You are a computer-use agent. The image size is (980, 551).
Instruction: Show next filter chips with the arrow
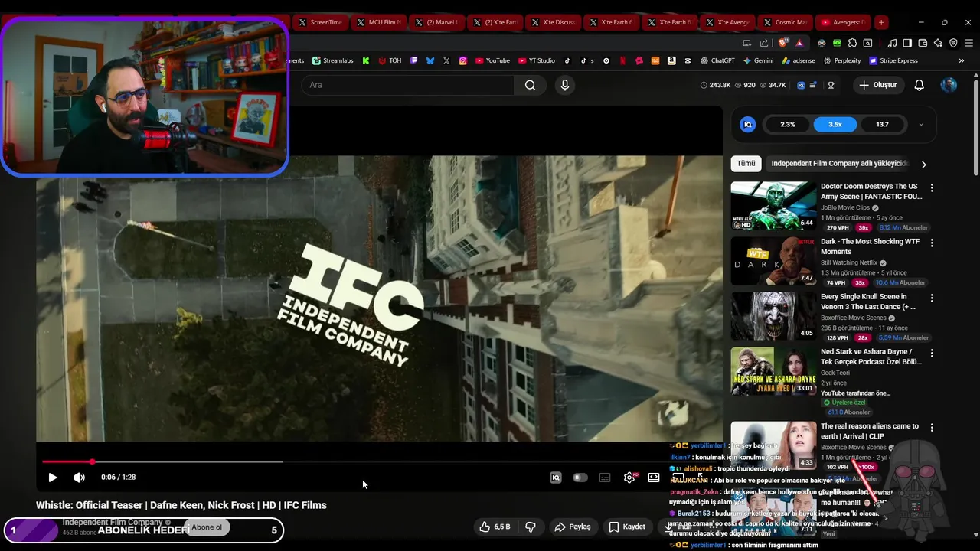coord(923,164)
